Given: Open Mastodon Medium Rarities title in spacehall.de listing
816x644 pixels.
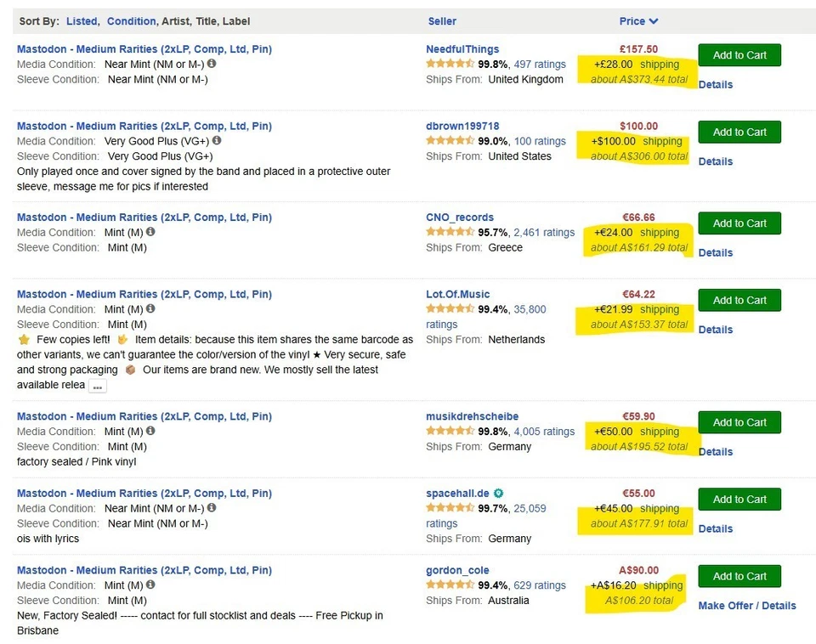Looking at the screenshot, I should [144, 494].
